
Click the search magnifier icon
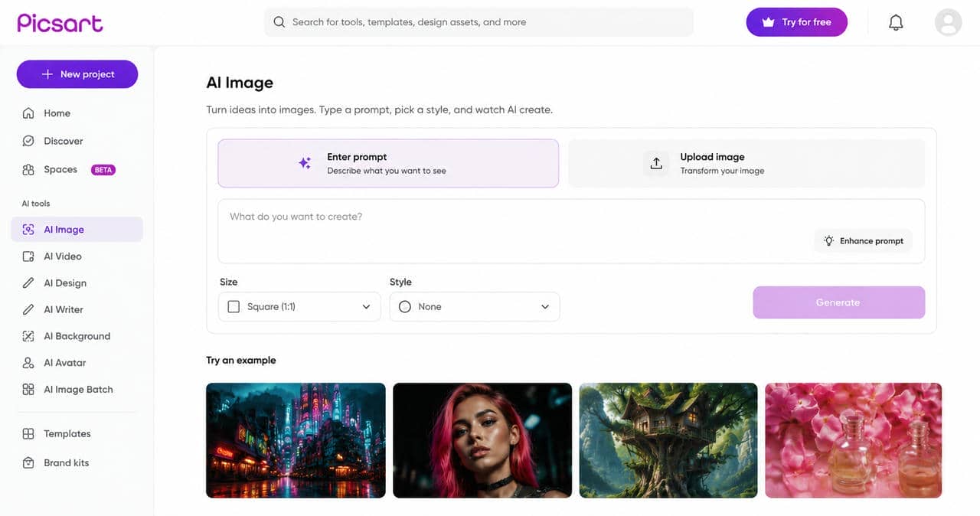[x=279, y=22]
